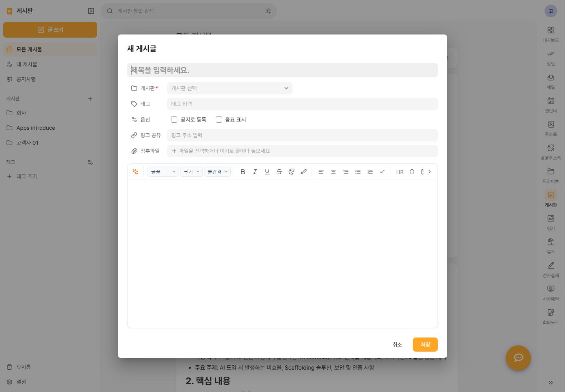This screenshot has height=392, width=565.
Task: Open 위키 from the right app bar
Action: [551, 223]
